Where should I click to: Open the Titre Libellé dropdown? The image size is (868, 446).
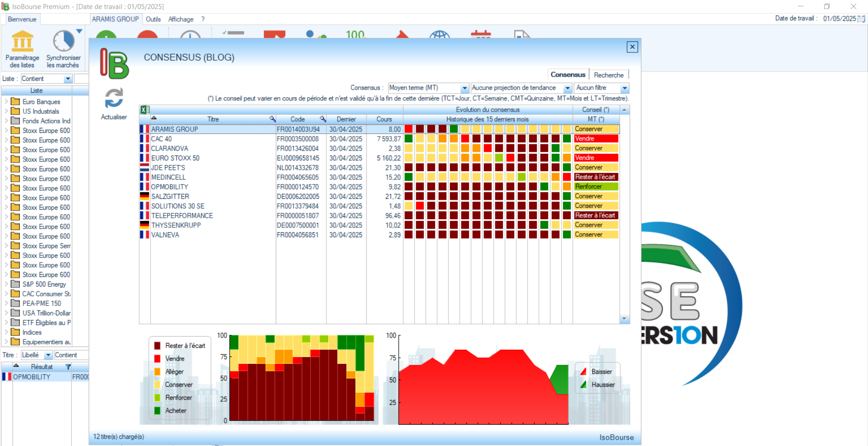pyautogui.click(x=48, y=355)
